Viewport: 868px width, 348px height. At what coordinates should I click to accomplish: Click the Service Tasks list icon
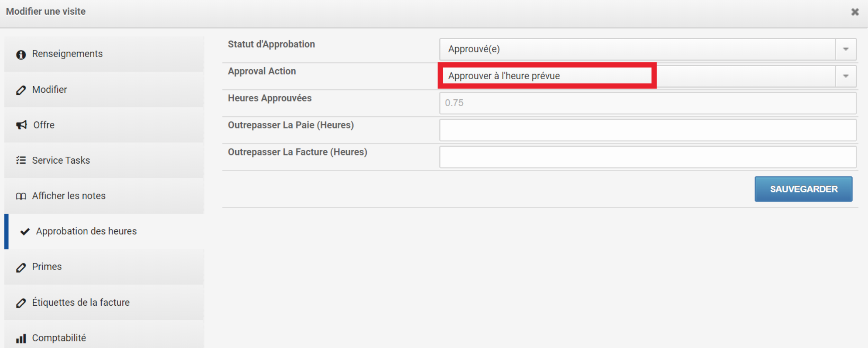tap(21, 161)
